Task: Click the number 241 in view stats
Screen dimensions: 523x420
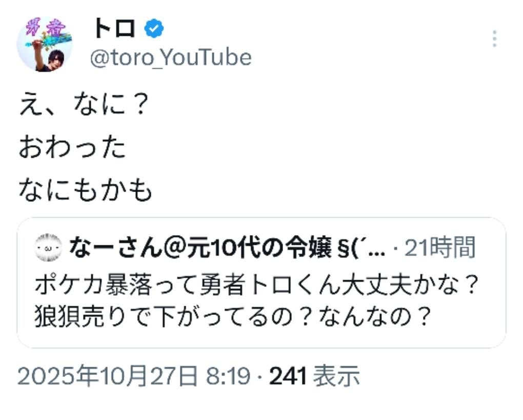Action: pos(288,377)
